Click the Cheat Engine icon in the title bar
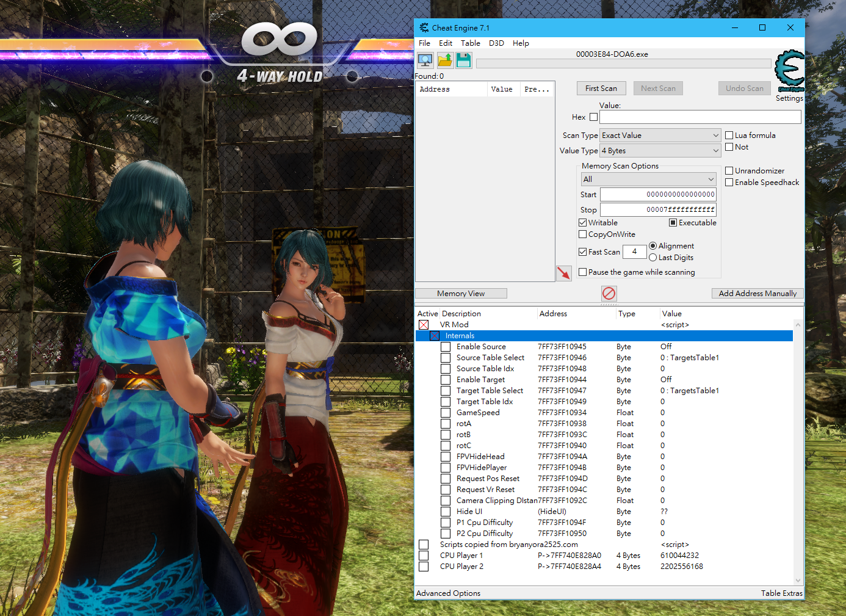The height and width of the screenshot is (616, 846). click(x=422, y=27)
